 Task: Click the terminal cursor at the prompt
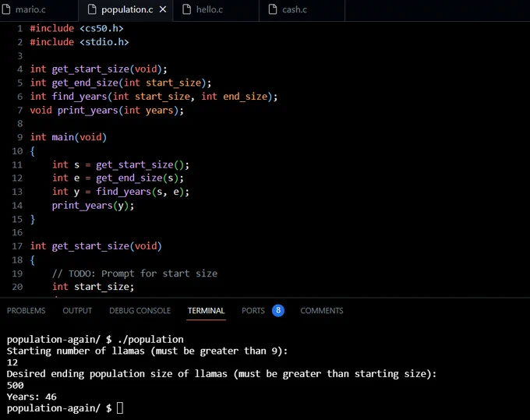click(120, 408)
